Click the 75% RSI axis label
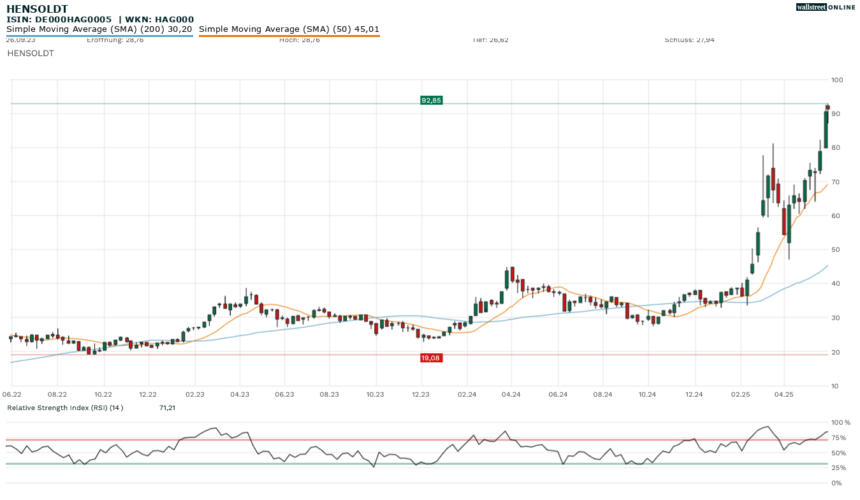This screenshot has width=860, height=500. (x=838, y=437)
